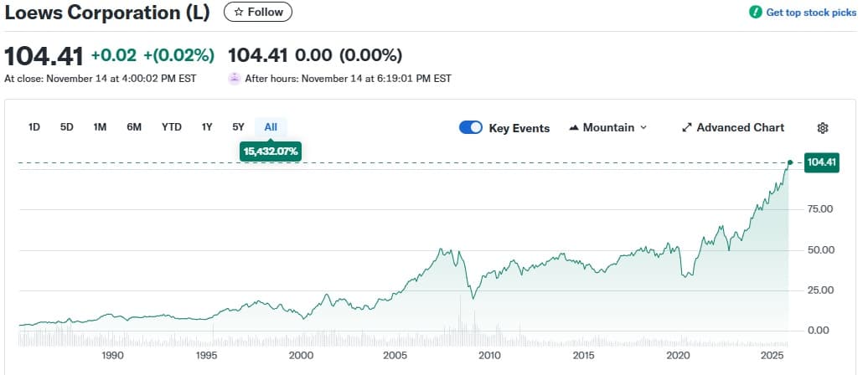This screenshot has width=868, height=375.
Task: Click the After hours November 14 timestamp
Action: pyautogui.click(x=349, y=79)
